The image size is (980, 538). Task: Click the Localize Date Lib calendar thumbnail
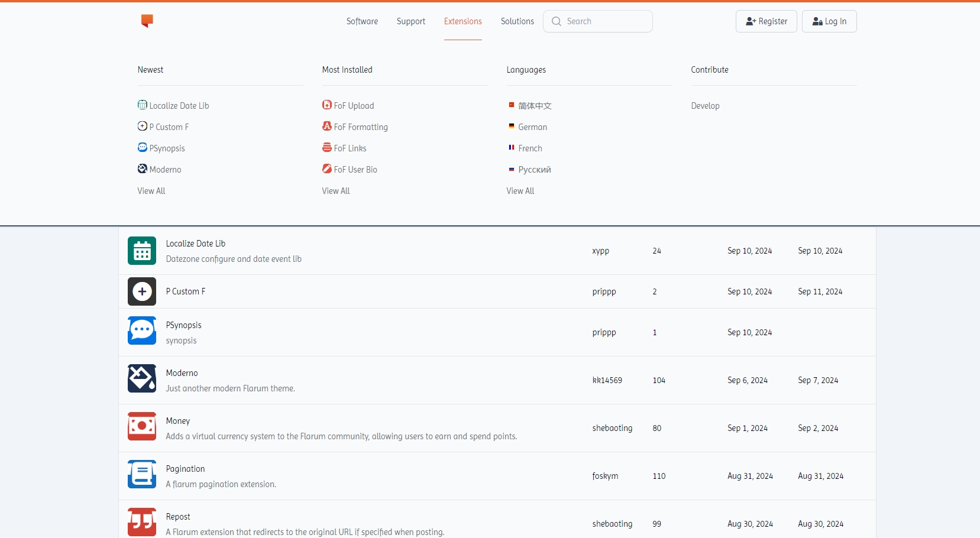pyautogui.click(x=142, y=251)
